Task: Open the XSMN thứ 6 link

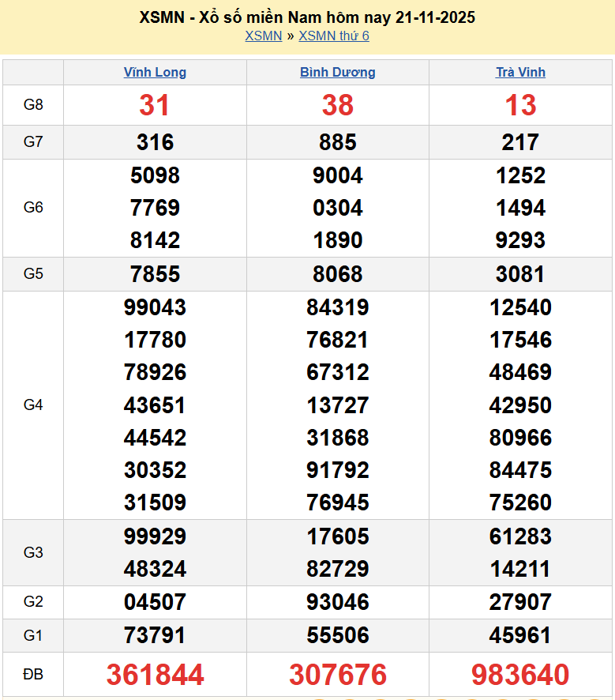Action: point(334,36)
